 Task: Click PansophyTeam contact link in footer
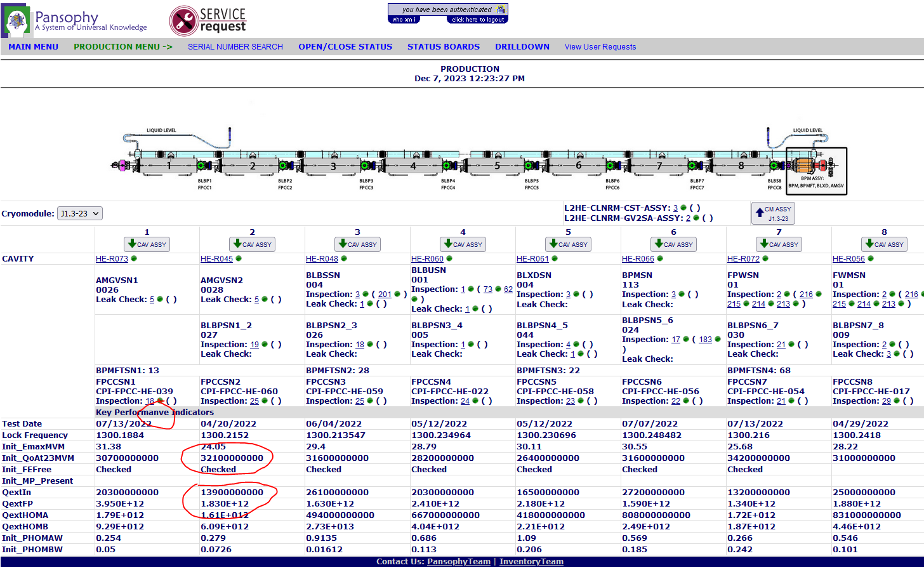[x=458, y=562]
